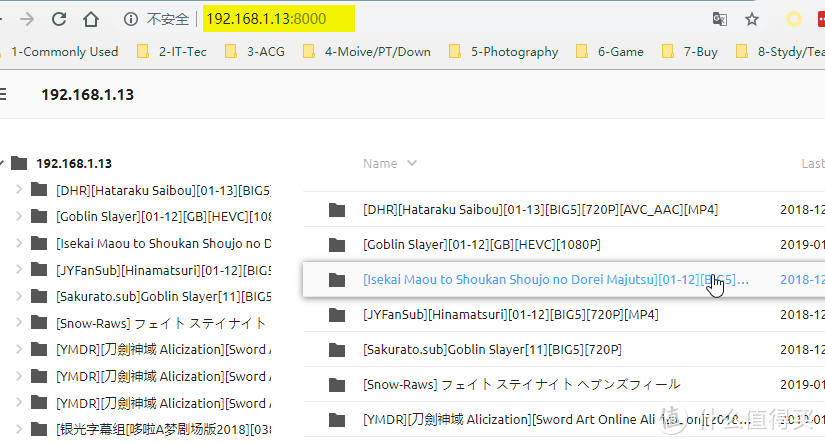
Task: Click the 192.168.1.13 page title
Action: pyautogui.click(x=87, y=95)
